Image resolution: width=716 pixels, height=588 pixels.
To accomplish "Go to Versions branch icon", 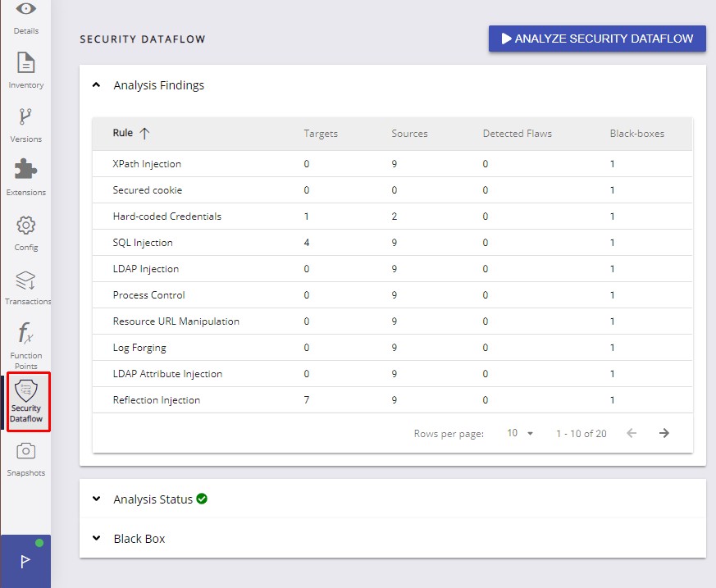I will pyautogui.click(x=25, y=117).
